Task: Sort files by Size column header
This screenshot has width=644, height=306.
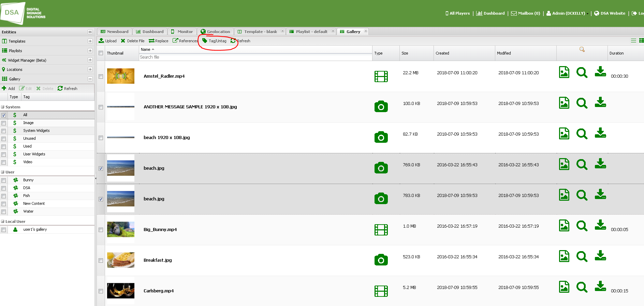Action: (x=416, y=53)
